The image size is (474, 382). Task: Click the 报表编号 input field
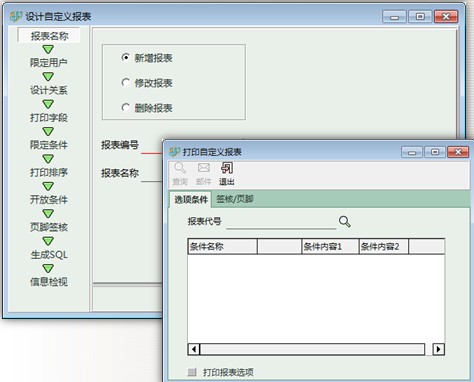[152, 146]
